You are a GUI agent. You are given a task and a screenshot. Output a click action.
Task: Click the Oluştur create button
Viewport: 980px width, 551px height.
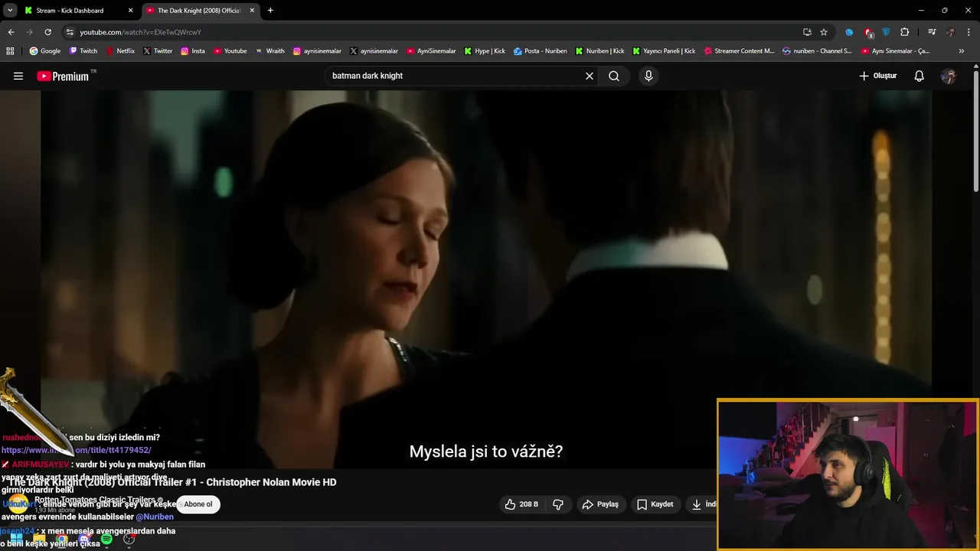(x=877, y=76)
